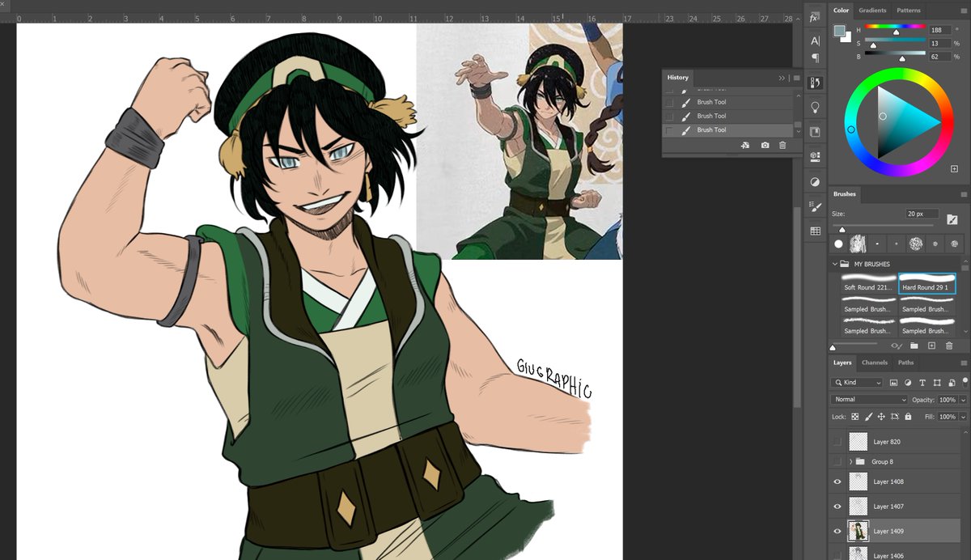
Task: Lock transparent pixels of the layer
Action: [x=854, y=417]
